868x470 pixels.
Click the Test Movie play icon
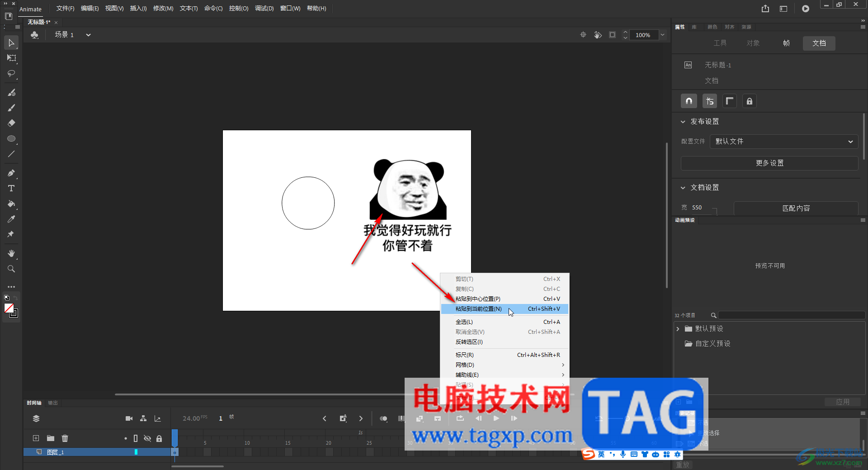[806, 9]
